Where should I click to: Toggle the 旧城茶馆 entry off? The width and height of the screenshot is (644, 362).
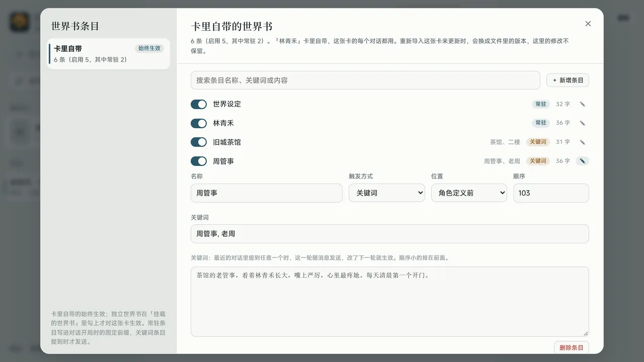pyautogui.click(x=199, y=142)
